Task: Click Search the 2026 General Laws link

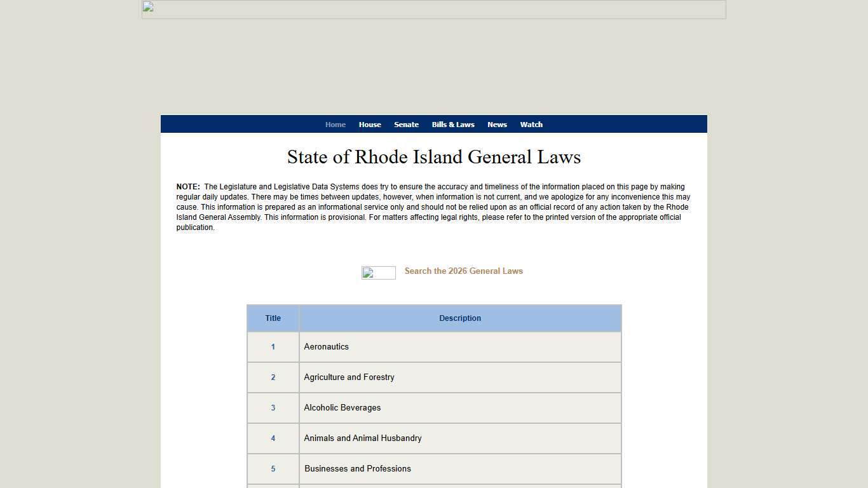Action: [x=463, y=271]
